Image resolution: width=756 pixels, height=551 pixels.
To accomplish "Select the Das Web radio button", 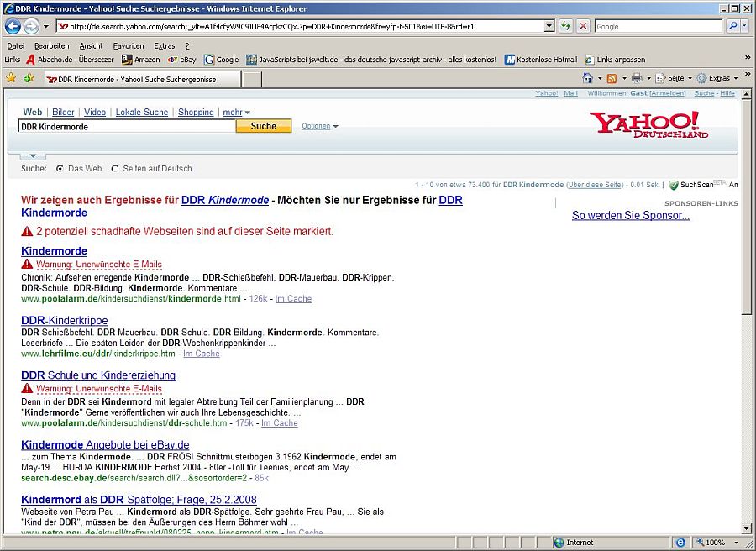I will pyautogui.click(x=60, y=169).
